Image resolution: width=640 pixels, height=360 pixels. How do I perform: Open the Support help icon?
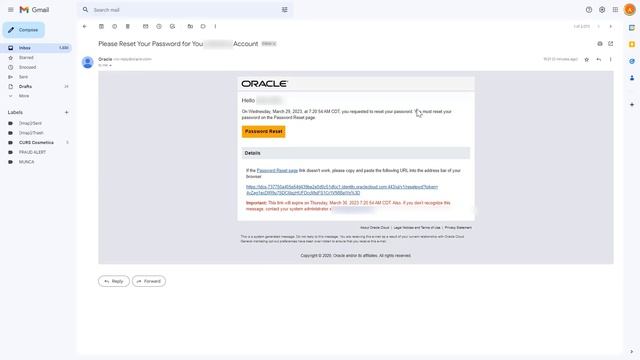click(x=589, y=10)
